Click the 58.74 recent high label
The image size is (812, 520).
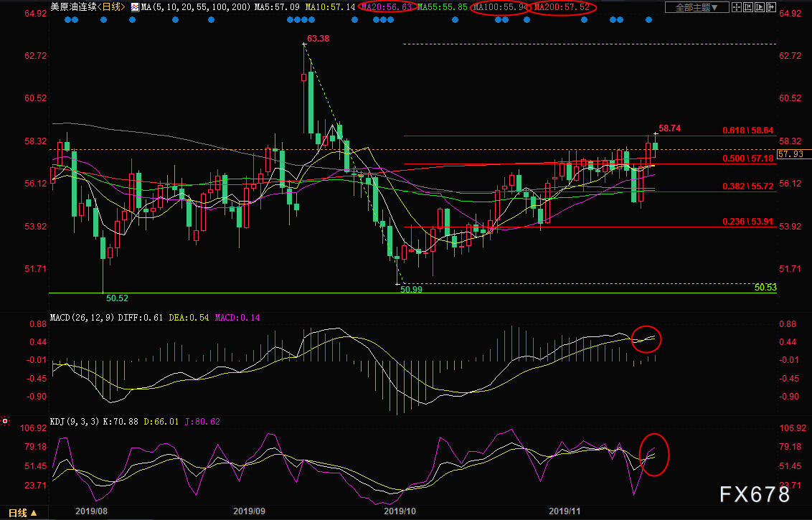click(x=669, y=128)
